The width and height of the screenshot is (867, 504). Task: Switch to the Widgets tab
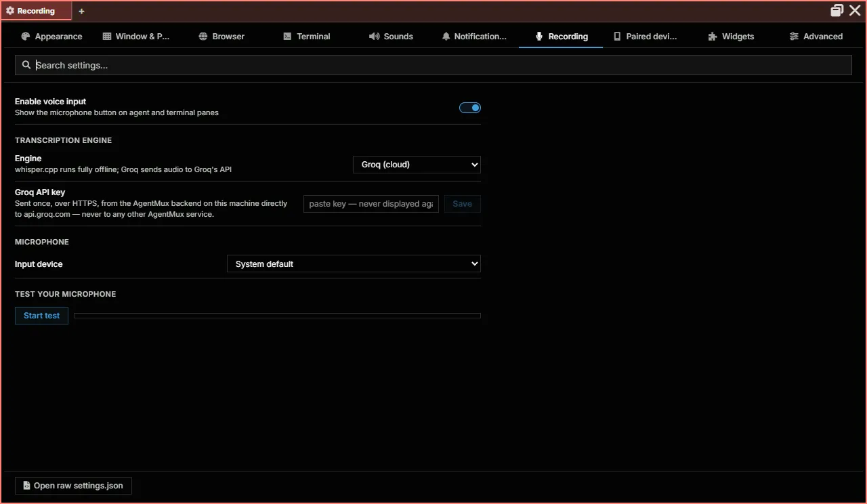pos(731,37)
